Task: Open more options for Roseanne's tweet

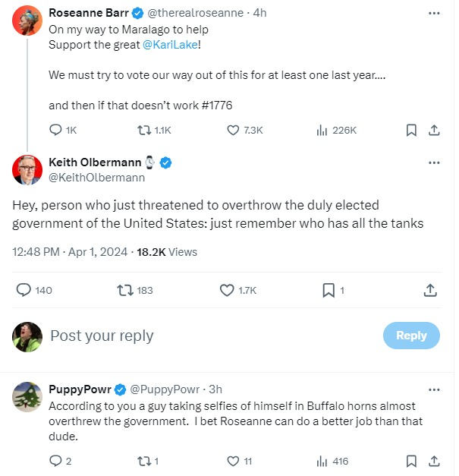Action: tap(434, 13)
